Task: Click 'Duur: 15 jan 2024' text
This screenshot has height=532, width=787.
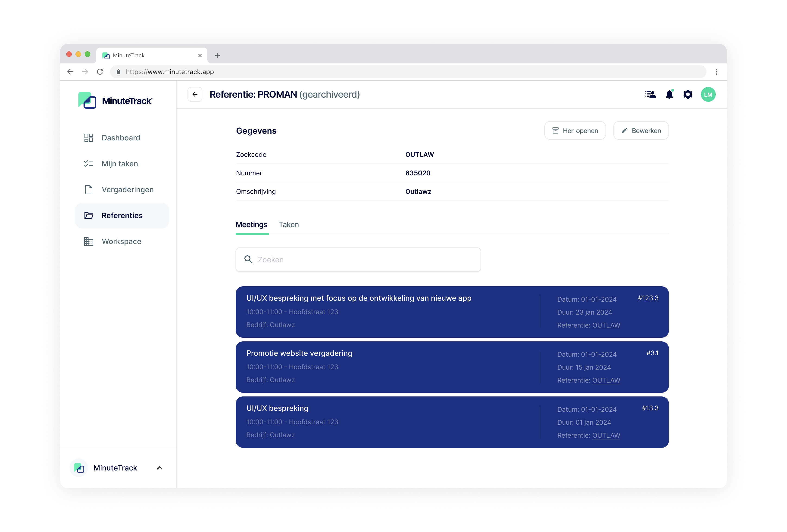Action: [x=584, y=368]
